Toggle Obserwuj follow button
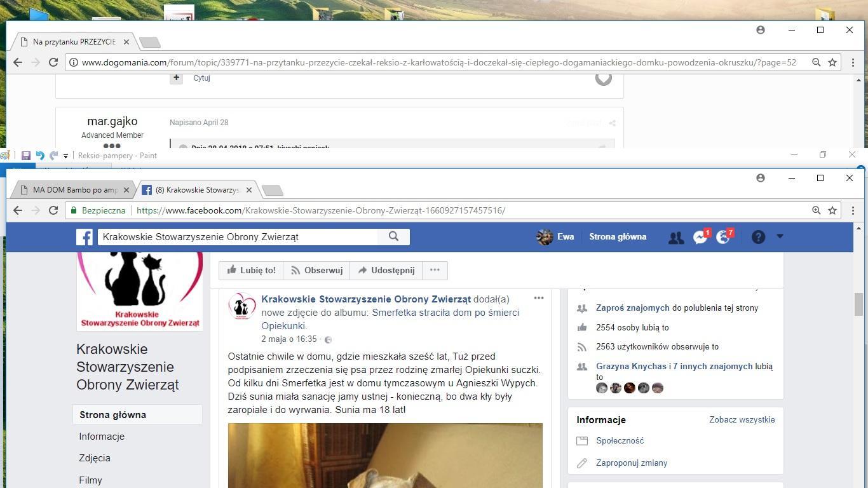This screenshot has height=488, width=868. coord(316,270)
